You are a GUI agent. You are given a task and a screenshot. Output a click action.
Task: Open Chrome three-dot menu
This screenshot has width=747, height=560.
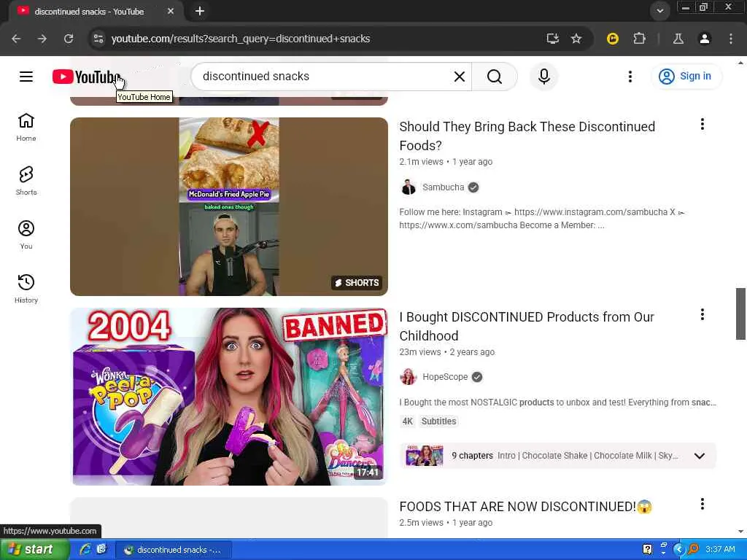pyautogui.click(x=731, y=39)
